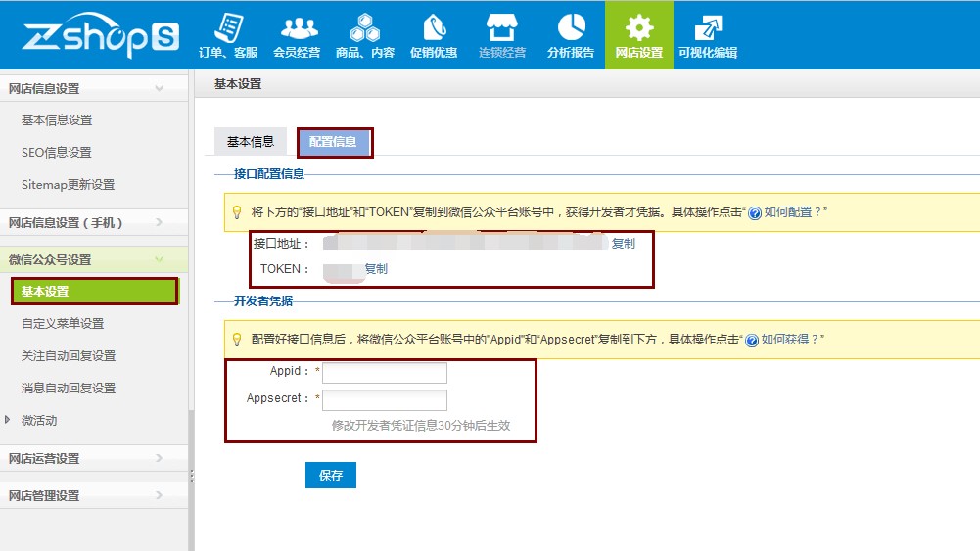
Task: Select the 配置信息 tab
Action: click(x=333, y=142)
